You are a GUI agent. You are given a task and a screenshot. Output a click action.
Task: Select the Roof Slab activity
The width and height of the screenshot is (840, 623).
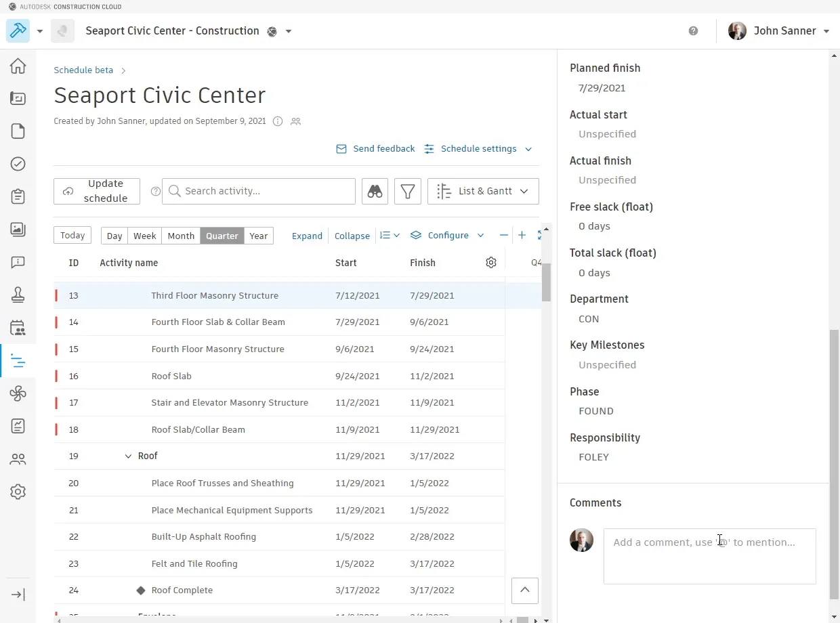pyautogui.click(x=279, y=377)
